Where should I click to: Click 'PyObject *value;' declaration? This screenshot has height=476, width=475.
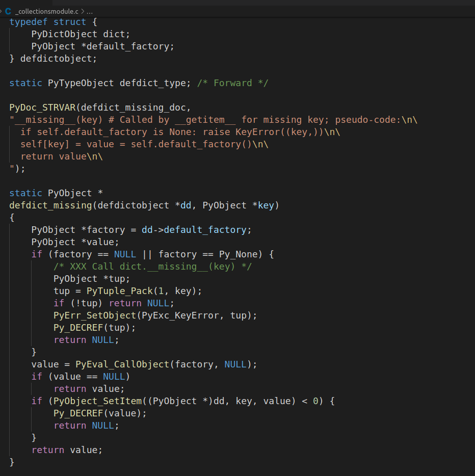click(x=75, y=242)
